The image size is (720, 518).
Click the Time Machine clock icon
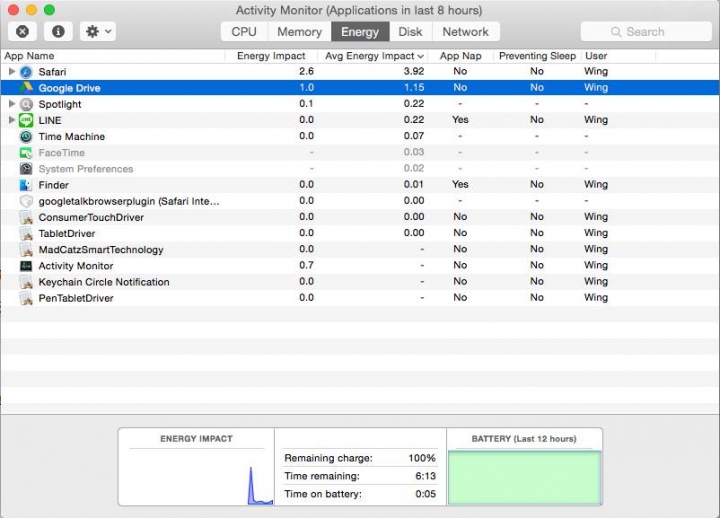click(x=26, y=136)
